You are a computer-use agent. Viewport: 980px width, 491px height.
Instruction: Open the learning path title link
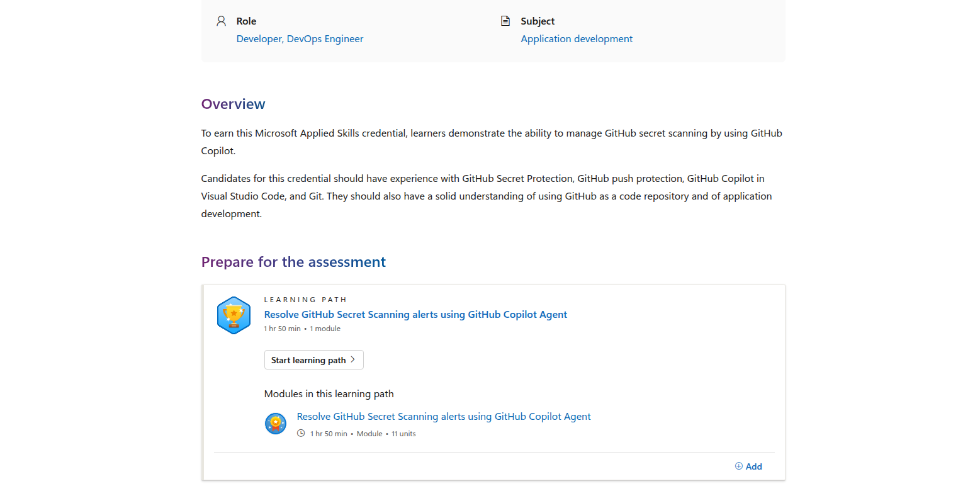(415, 315)
